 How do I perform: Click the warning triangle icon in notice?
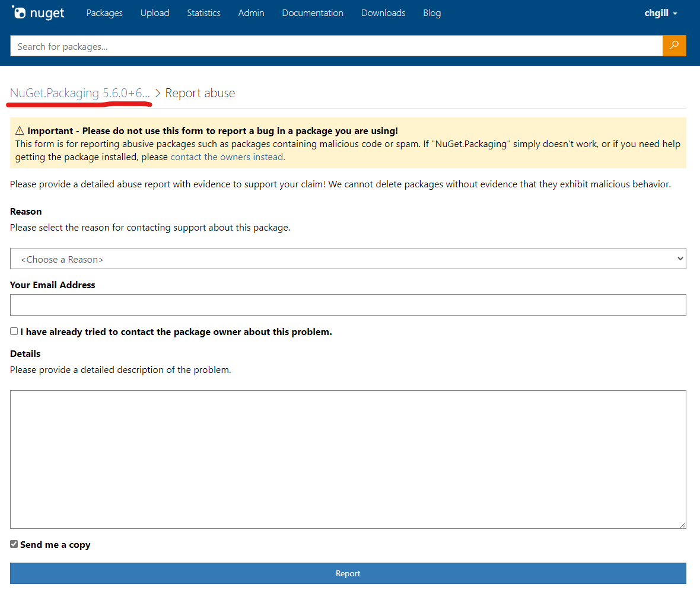(20, 130)
